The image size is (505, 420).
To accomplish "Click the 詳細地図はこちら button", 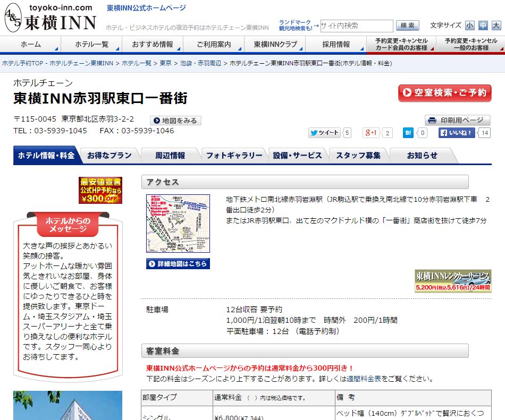I will (178, 264).
